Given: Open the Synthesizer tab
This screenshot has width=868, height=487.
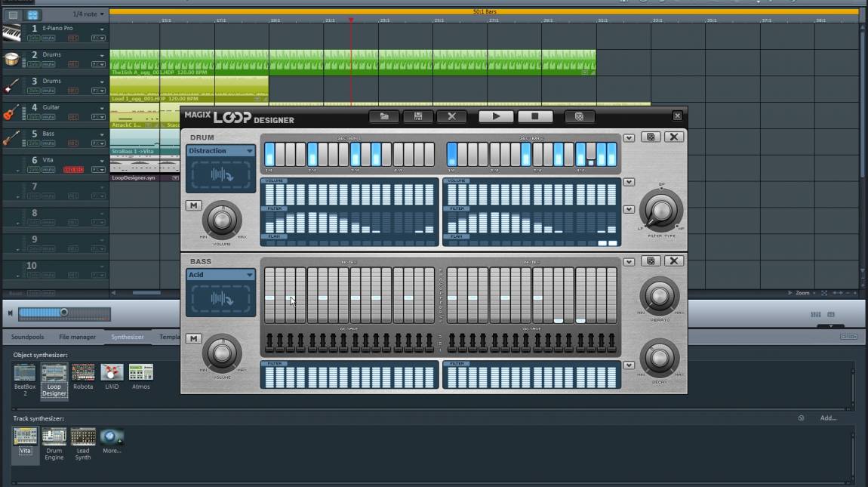Looking at the screenshot, I should [x=128, y=337].
